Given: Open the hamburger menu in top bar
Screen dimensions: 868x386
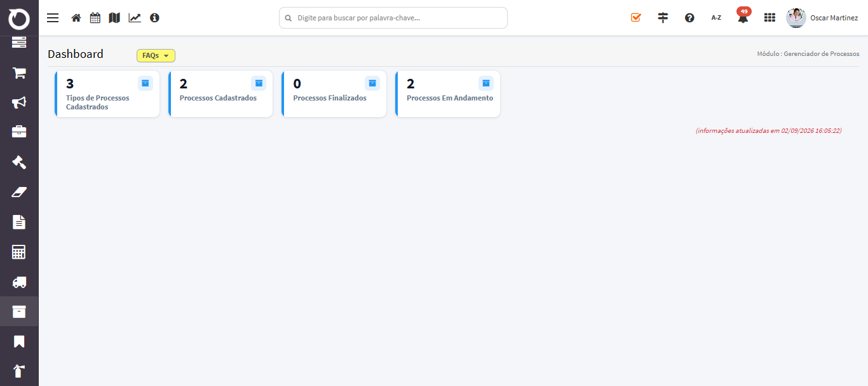Looking at the screenshot, I should 53,18.
